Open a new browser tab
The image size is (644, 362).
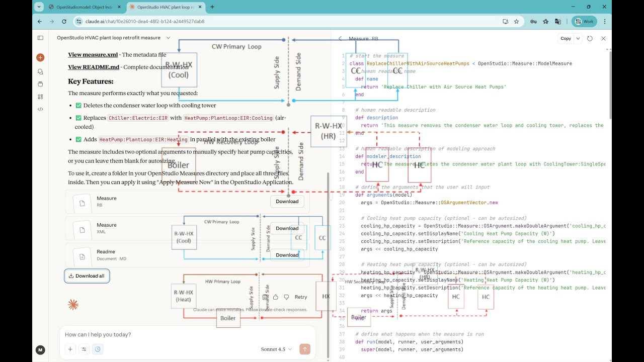pos(212,7)
